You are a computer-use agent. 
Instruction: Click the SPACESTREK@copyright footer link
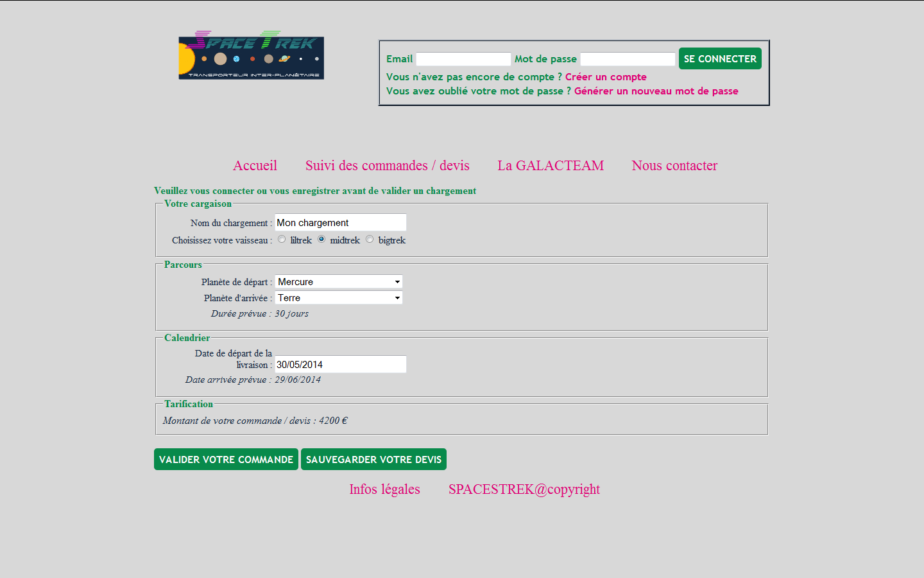524,489
